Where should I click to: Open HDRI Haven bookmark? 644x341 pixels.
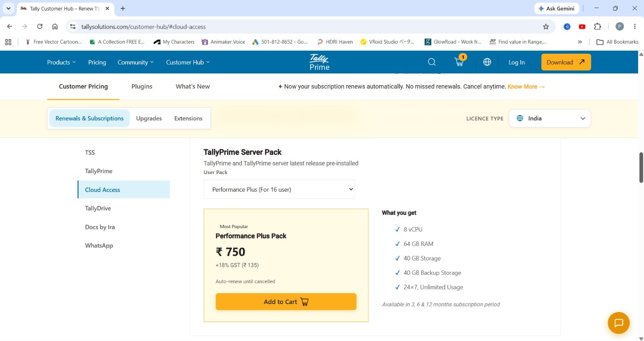(x=335, y=42)
